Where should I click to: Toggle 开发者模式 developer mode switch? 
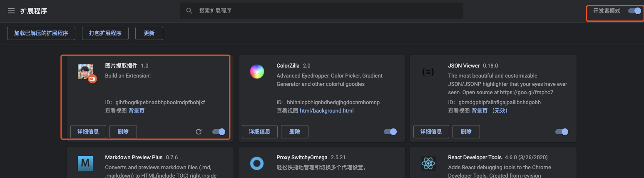(634, 11)
